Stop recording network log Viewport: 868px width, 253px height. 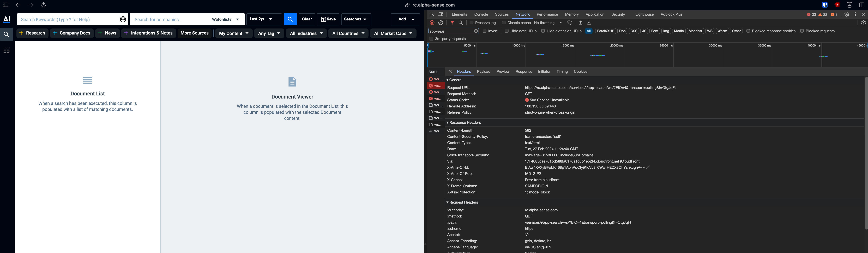coord(432,23)
